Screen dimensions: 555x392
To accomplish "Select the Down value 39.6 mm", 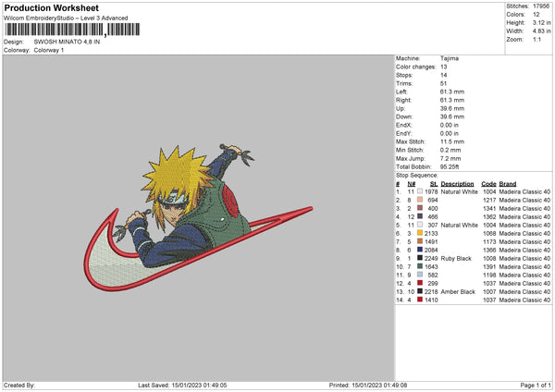I will point(452,116).
